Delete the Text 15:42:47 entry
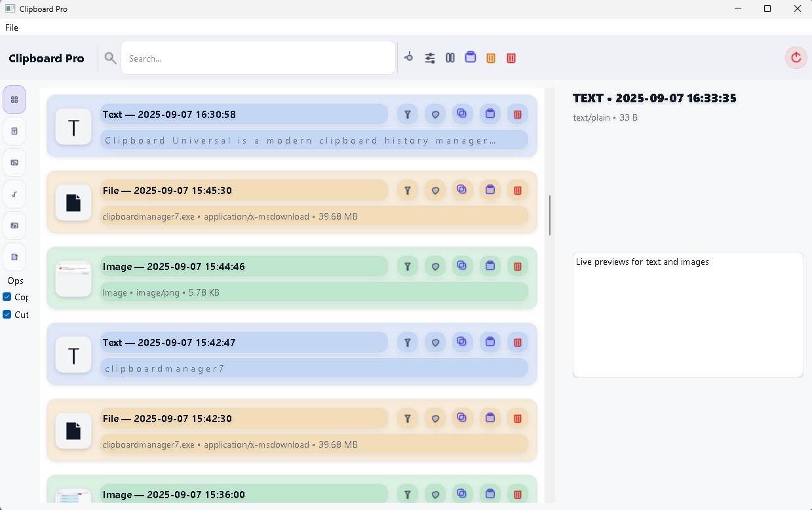The image size is (812, 510). pyautogui.click(x=518, y=342)
